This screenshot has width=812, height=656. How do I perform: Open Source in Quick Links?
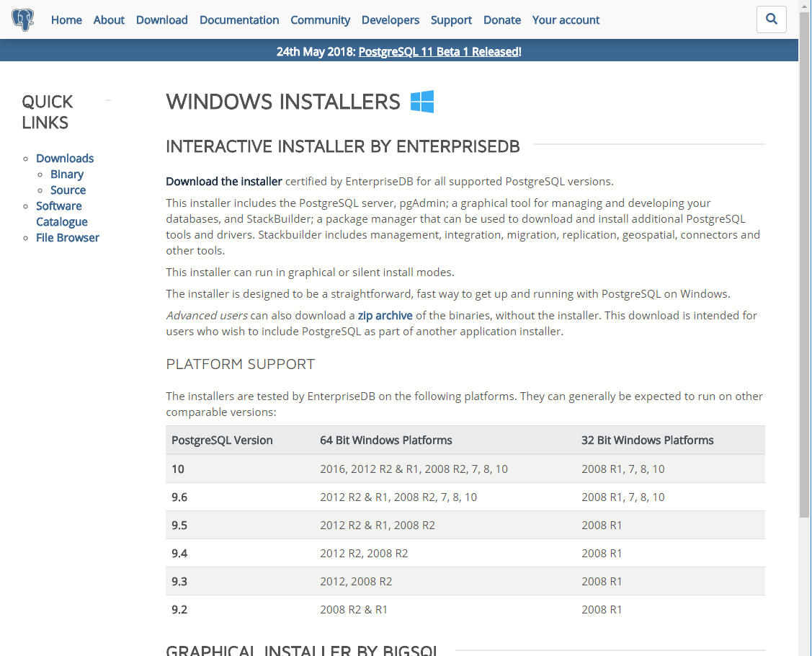68,190
